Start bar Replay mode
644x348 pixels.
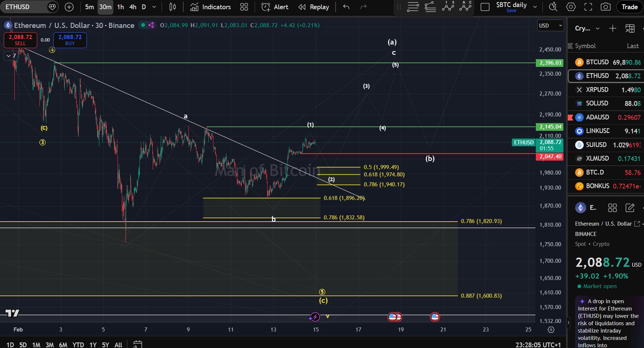314,7
